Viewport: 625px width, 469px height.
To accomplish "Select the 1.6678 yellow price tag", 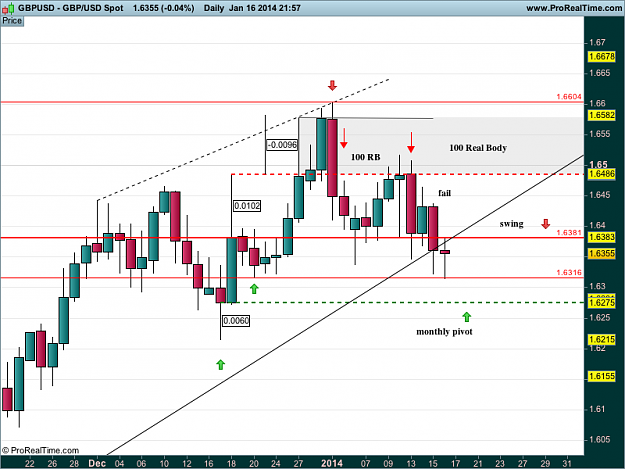I will click(602, 57).
